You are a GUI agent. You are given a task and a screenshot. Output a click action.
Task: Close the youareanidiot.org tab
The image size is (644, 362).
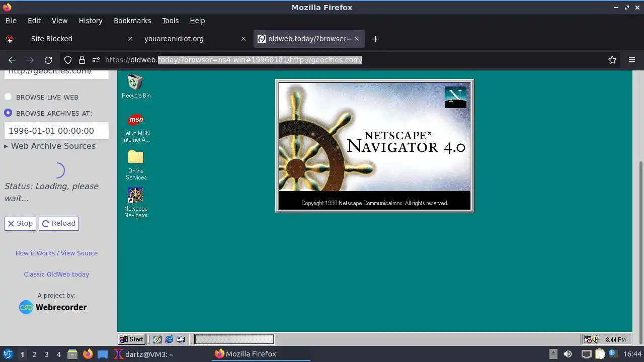coord(244,39)
